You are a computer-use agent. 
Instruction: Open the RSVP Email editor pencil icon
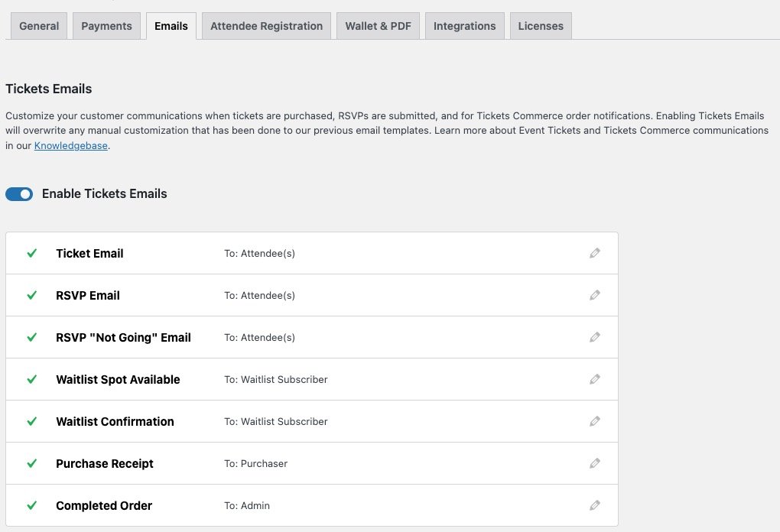[x=595, y=295]
